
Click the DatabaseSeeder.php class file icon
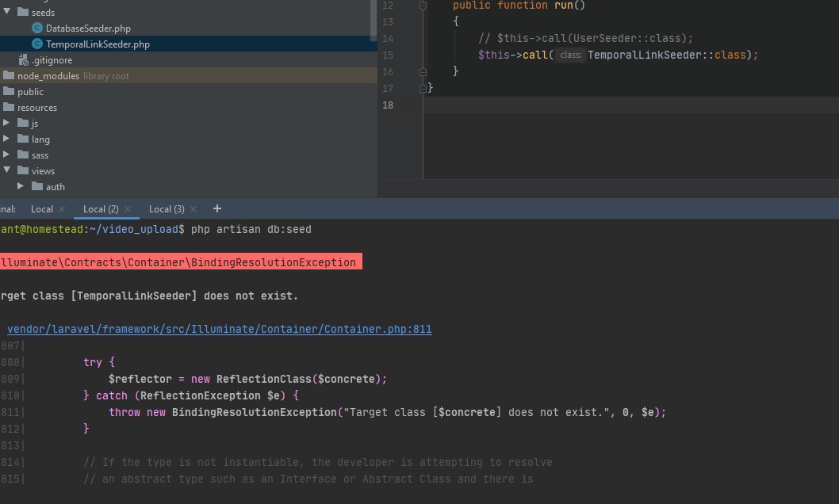pos(37,29)
